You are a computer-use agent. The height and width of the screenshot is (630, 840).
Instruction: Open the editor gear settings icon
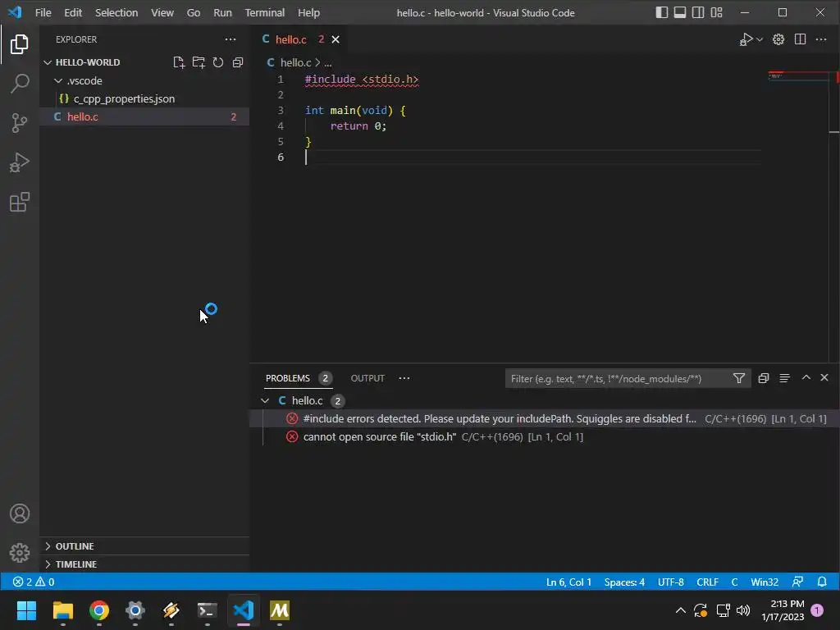[778, 39]
